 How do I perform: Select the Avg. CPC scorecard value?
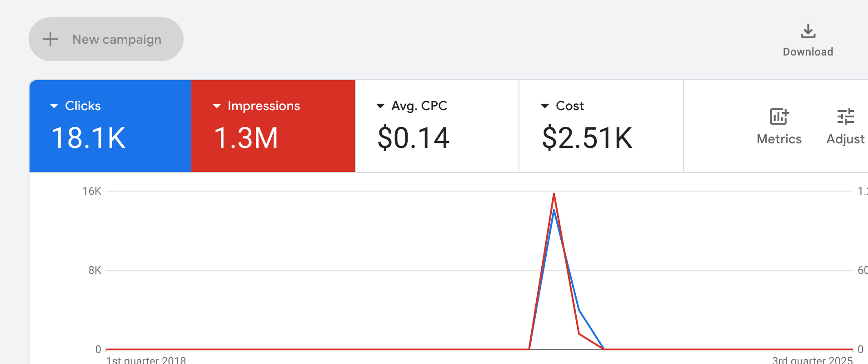[x=414, y=138]
